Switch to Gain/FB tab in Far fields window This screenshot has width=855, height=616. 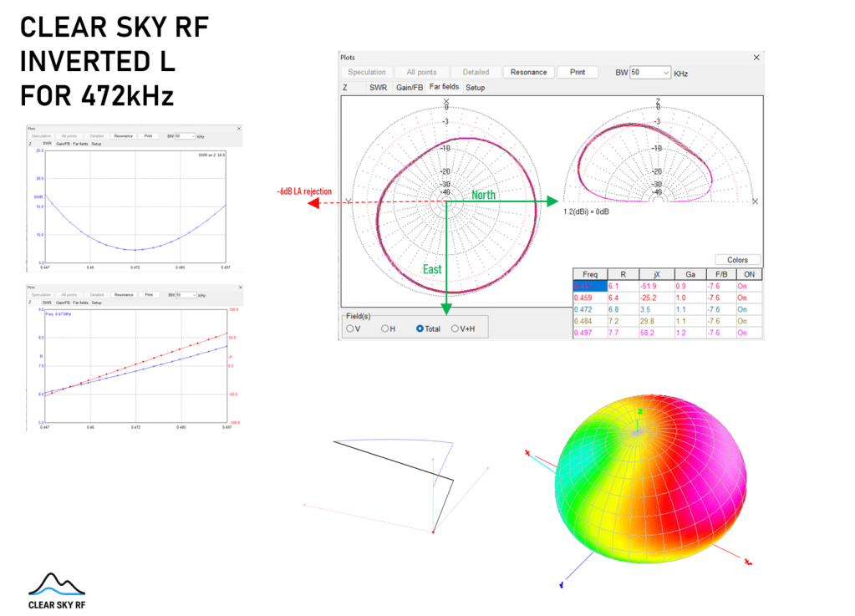410,87
